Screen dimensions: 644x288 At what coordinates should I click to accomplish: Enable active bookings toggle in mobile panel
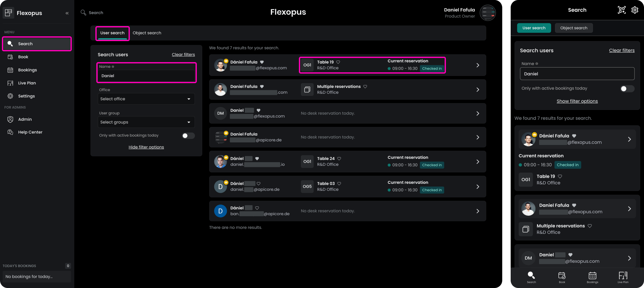627,89
